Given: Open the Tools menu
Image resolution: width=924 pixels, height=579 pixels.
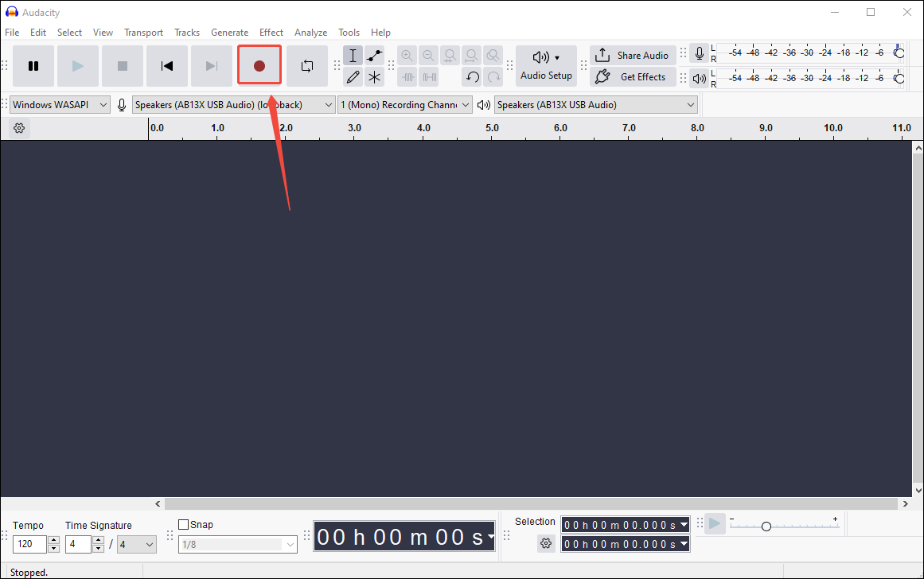Looking at the screenshot, I should pyautogui.click(x=349, y=33).
